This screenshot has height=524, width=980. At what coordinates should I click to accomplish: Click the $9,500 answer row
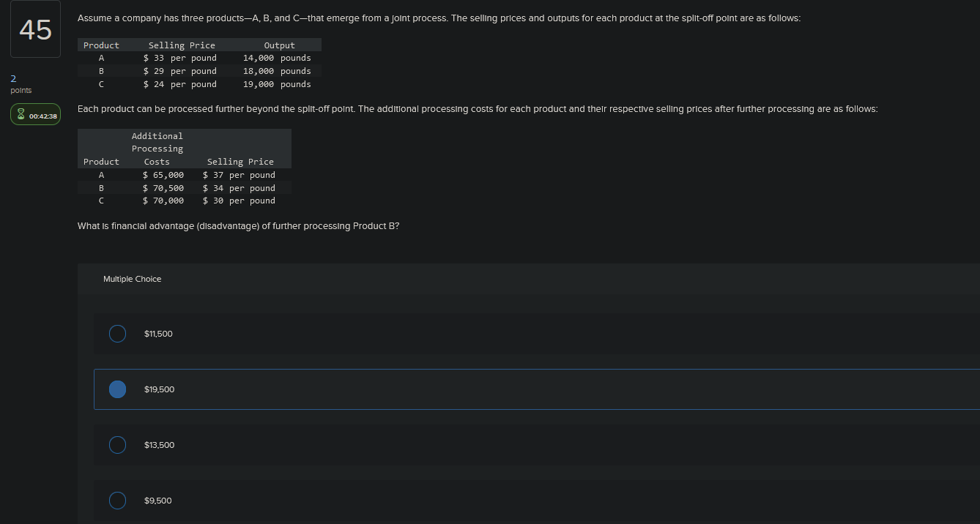pyautogui.click(x=439, y=500)
